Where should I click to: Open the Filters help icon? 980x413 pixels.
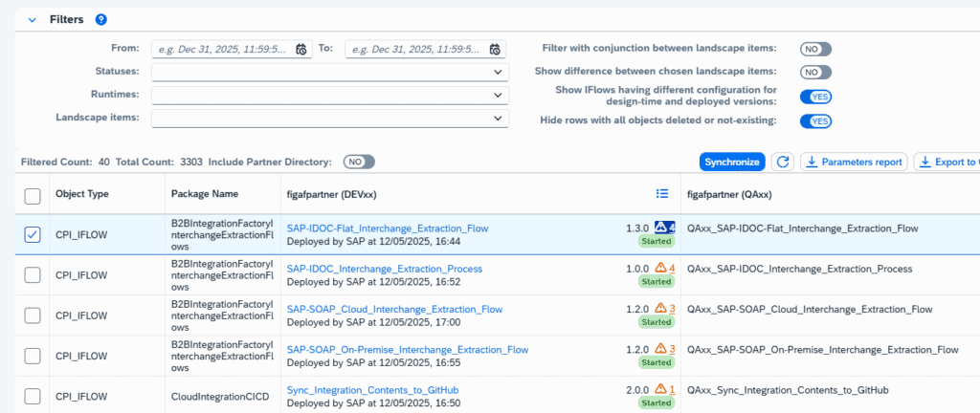101,20
